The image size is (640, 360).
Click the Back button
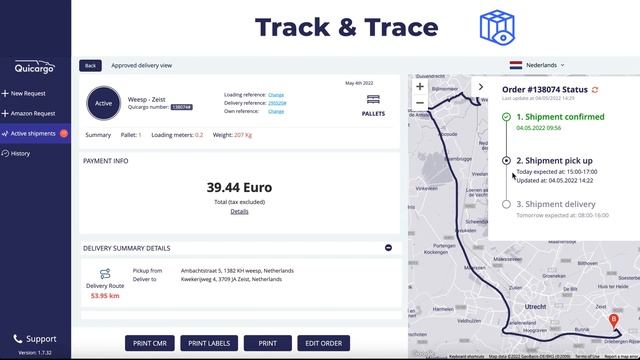click(x=90, y=65)
